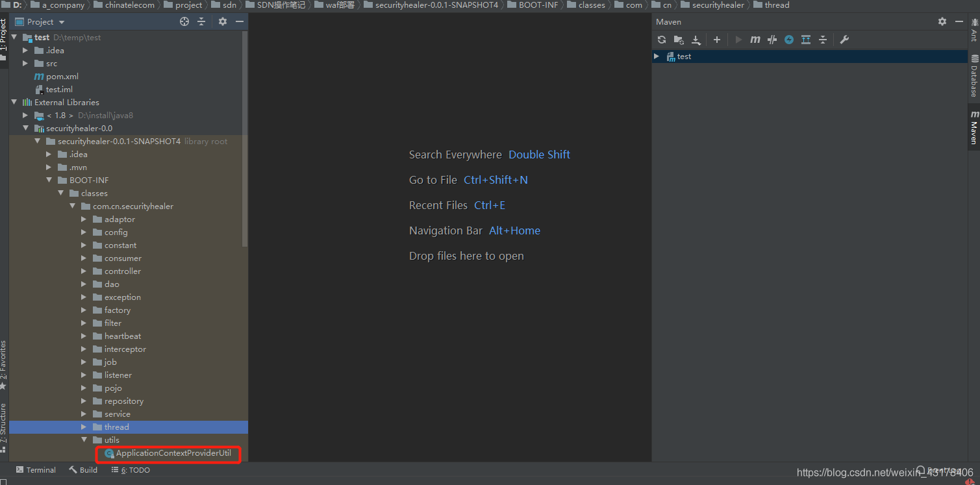Open the 2: Favorites side tab
The height and width of the screenshot is (485, 980).
tap(4, 364)
